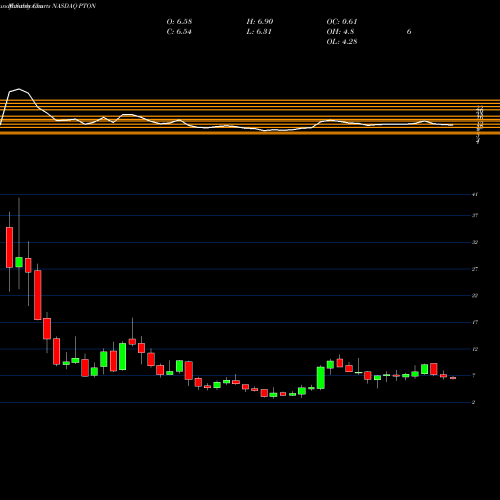Click the price axis label 32
This screenshot has height=500, width=500.
[475, 242]
